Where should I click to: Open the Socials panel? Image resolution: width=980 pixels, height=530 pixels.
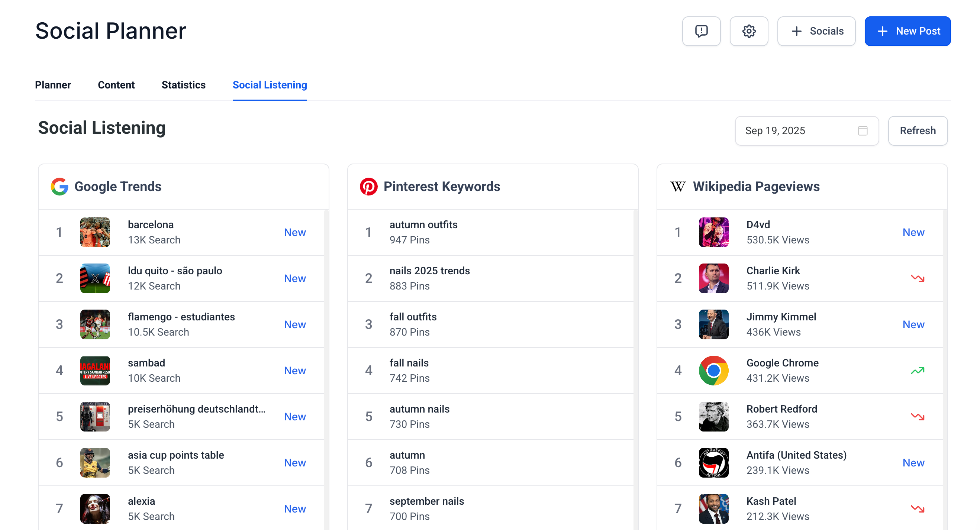(816, 31)
